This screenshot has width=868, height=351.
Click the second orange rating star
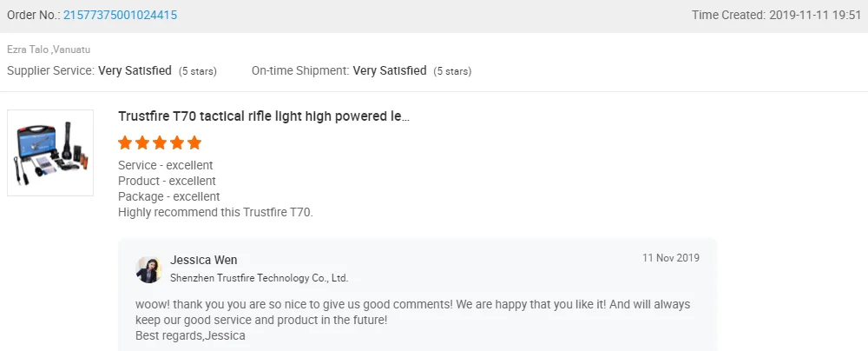(x=142, y=142)
